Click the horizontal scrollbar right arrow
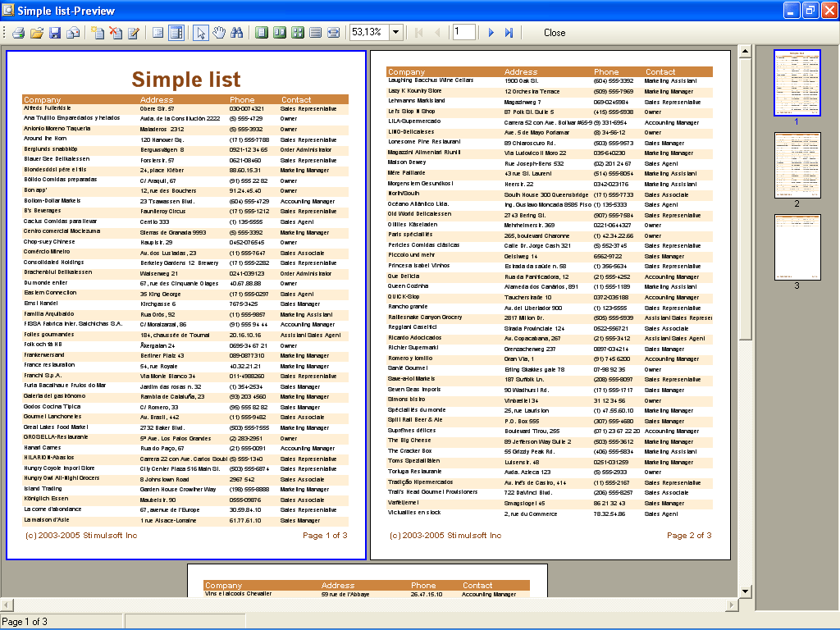 (x=731, y=605)
